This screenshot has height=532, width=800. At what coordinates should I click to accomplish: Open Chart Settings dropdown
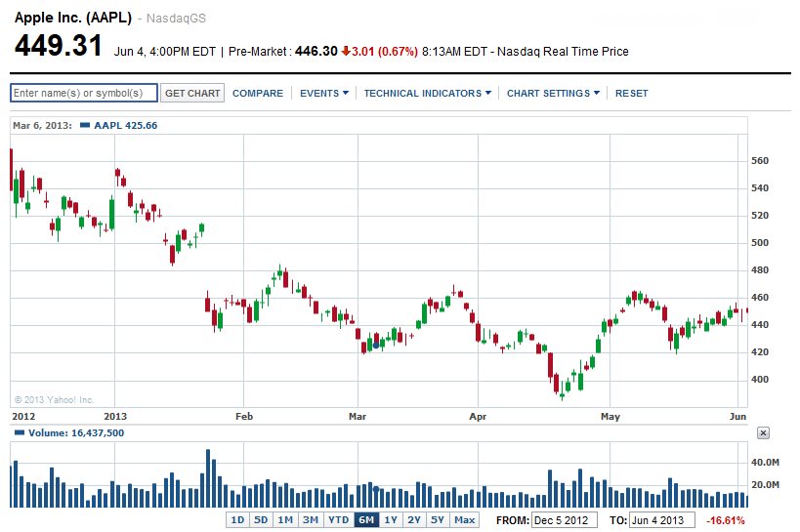click(x=553, y=93)
